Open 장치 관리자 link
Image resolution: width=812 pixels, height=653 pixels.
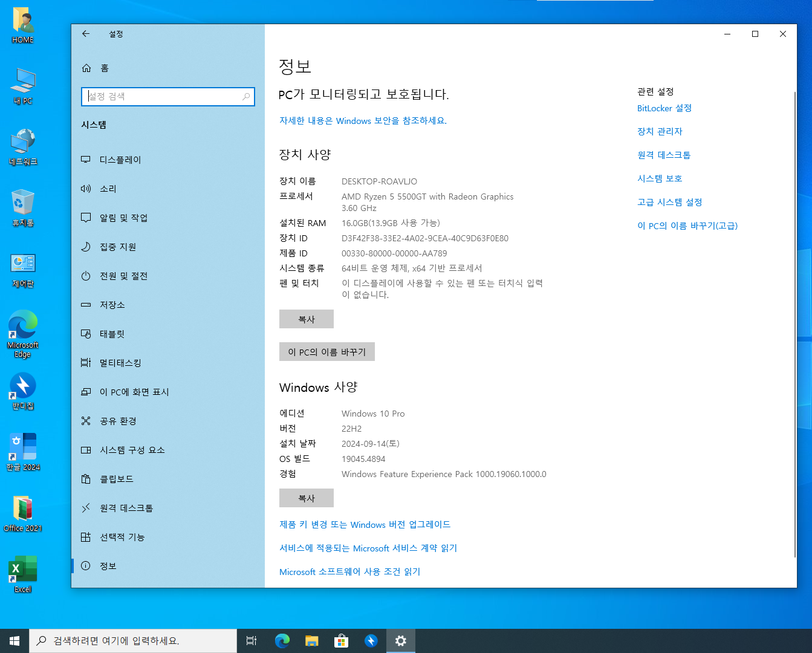660,131
